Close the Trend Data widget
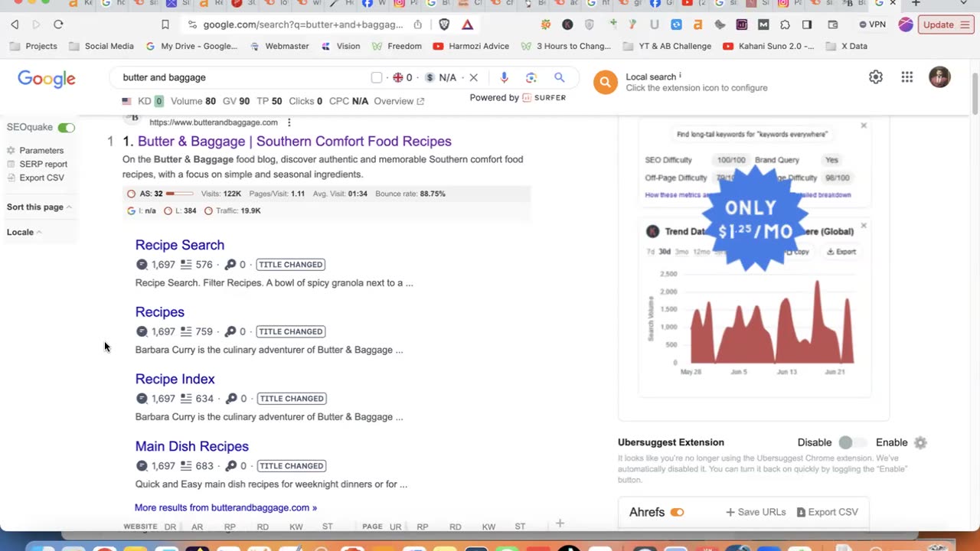The image size is (980, 551). [864, 226]
